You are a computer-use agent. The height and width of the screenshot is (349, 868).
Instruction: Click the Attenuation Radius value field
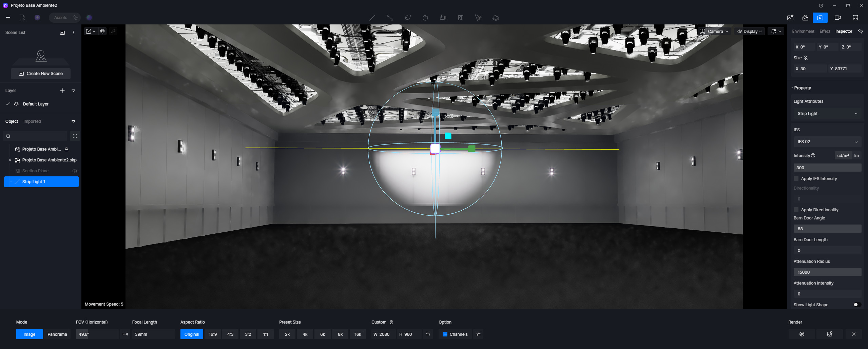(827, 272)
